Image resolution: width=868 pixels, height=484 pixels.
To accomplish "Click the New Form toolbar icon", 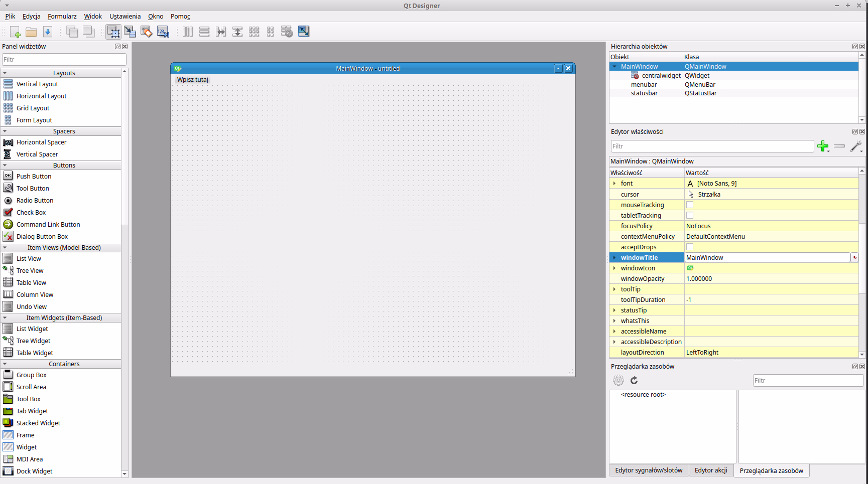I will pos(15,32).
